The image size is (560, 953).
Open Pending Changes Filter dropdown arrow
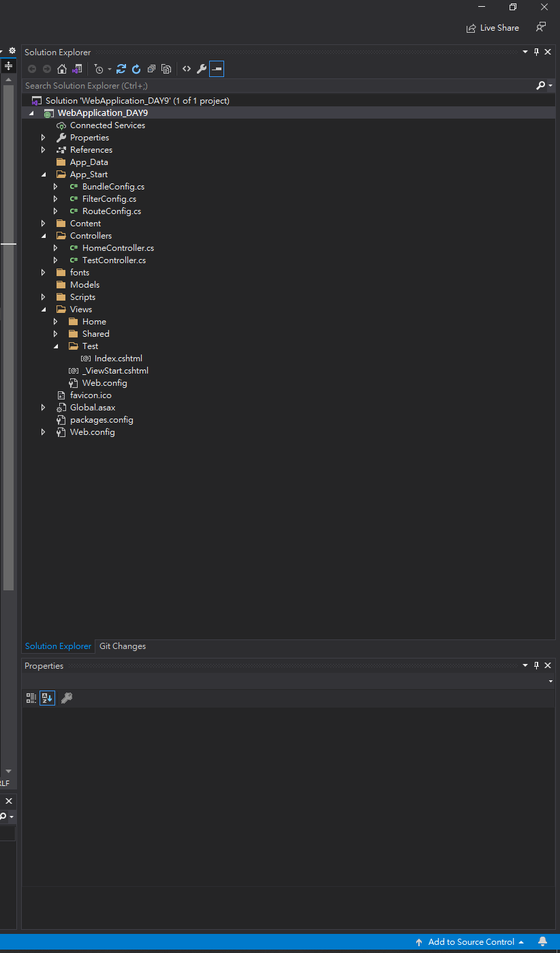[x=110, y=70]
